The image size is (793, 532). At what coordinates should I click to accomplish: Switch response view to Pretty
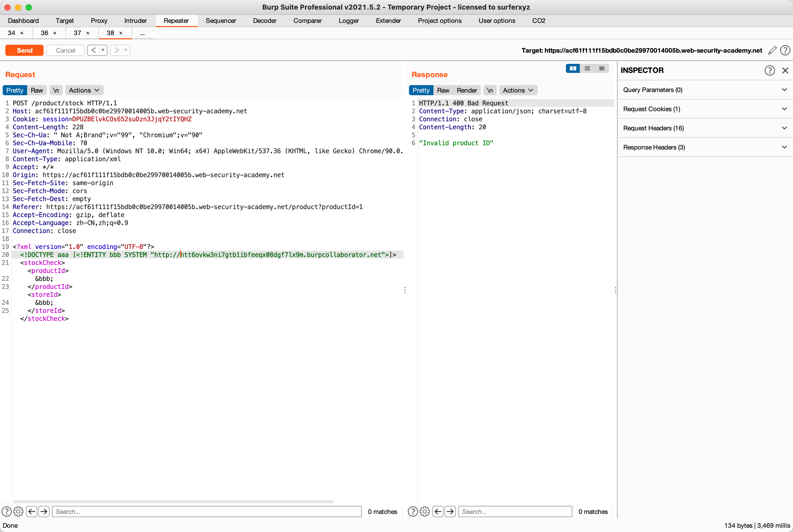point(421,90)
